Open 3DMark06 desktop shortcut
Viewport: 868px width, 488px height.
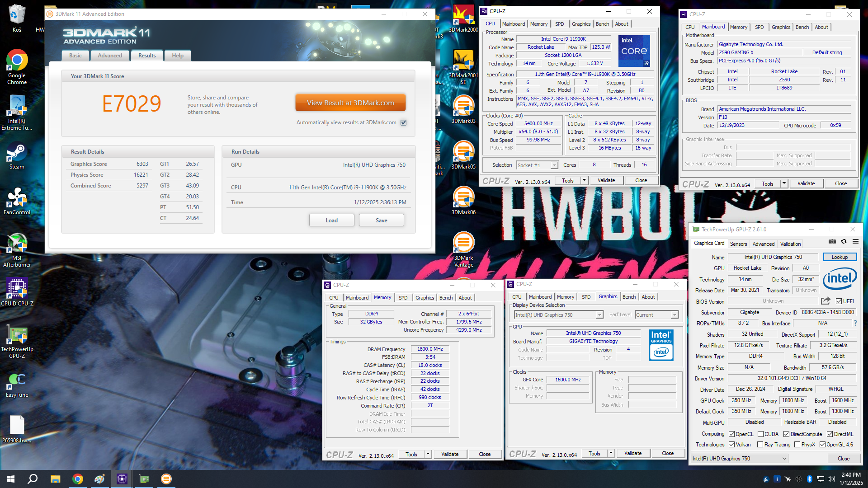pyautogui.click(x=463, y=201)
